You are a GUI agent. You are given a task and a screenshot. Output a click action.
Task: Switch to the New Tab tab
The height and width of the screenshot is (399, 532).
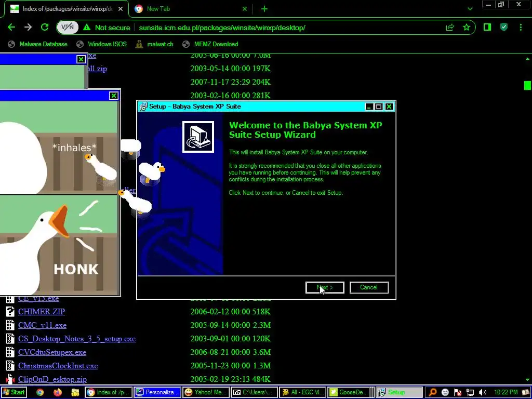(190, 9)
